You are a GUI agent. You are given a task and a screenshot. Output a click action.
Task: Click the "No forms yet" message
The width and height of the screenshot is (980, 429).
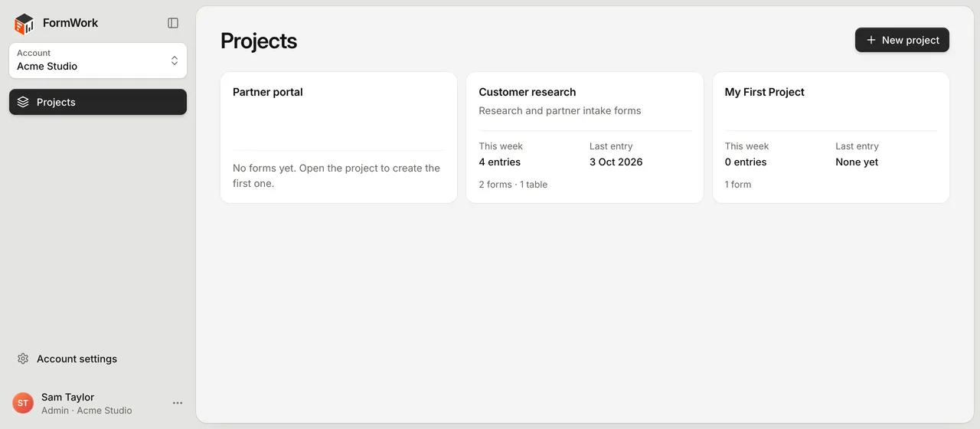[337, 175]
